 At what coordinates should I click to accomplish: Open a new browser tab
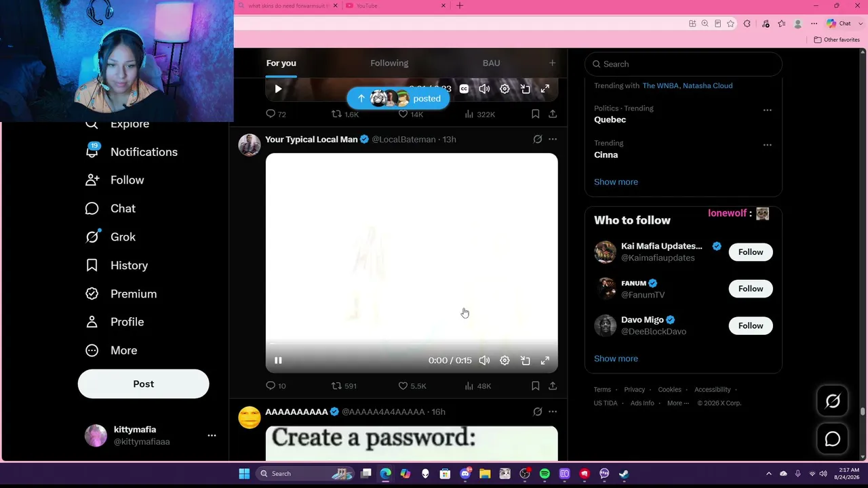(x=460, y=5)
